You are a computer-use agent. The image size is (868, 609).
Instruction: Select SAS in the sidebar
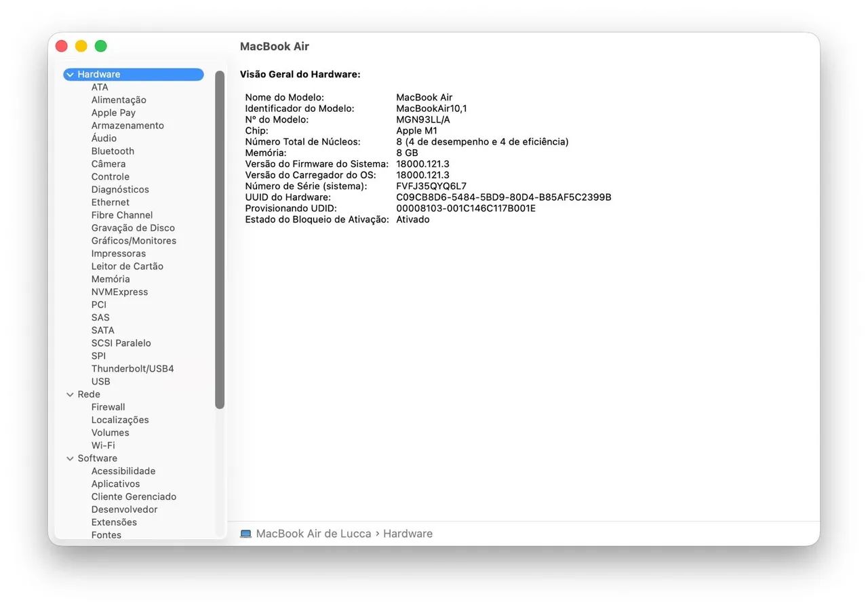coord(100,317)
